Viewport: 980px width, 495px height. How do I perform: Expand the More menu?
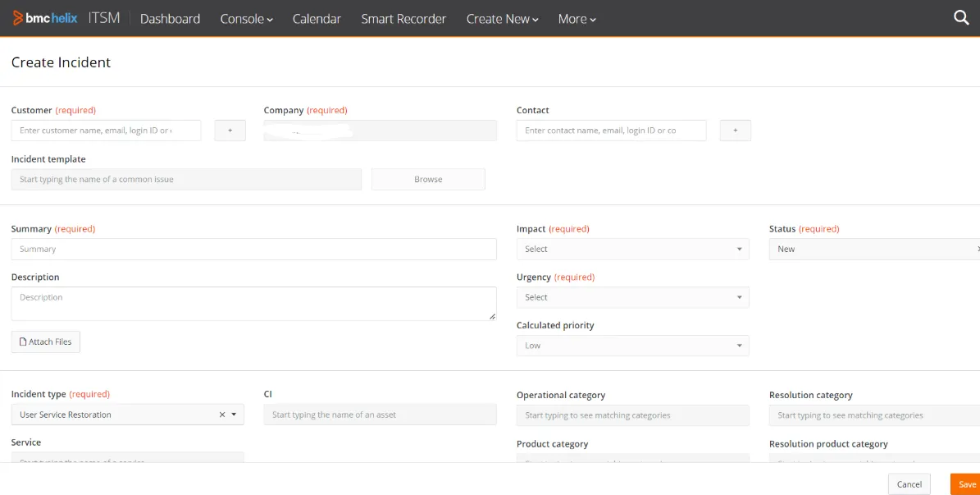[577, 18]
